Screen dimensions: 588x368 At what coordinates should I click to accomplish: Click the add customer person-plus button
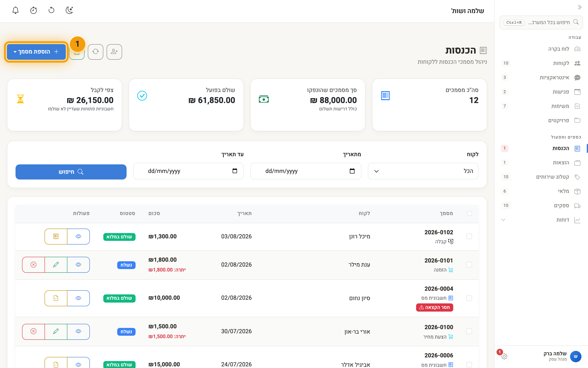[x=114, y=52]
